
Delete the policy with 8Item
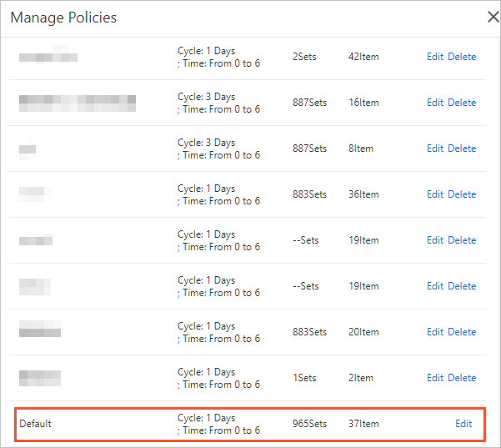click(462, 148)
